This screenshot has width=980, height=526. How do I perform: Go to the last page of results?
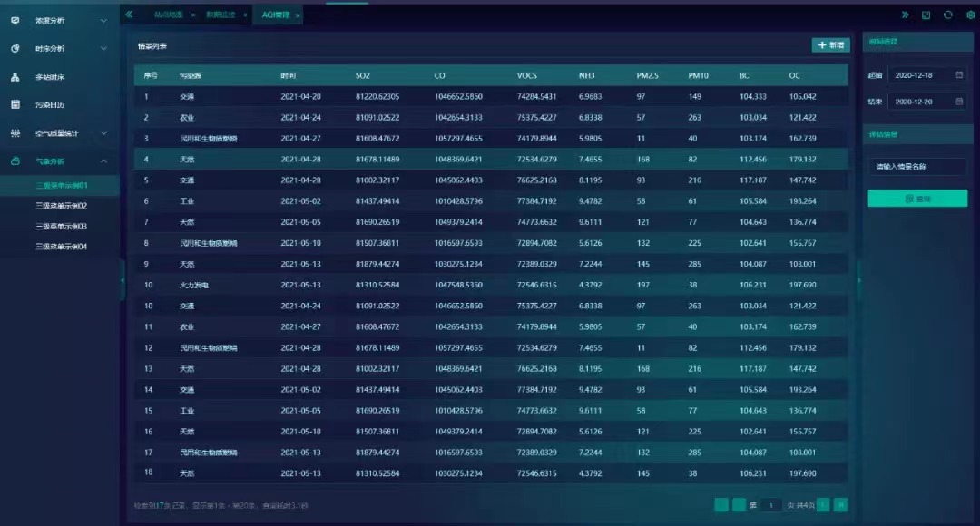[x=841, y=505]
